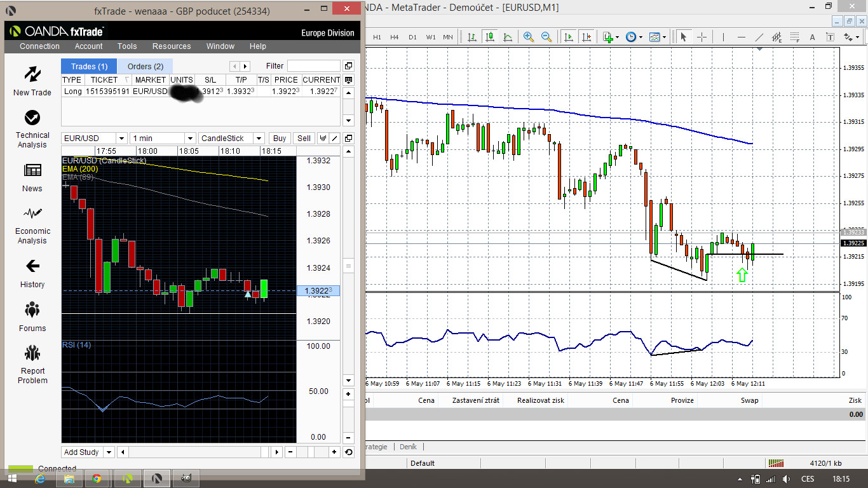This screenshot has width=868, height=488.
Task: Open the Resources menu
Action: click(172, 46)
